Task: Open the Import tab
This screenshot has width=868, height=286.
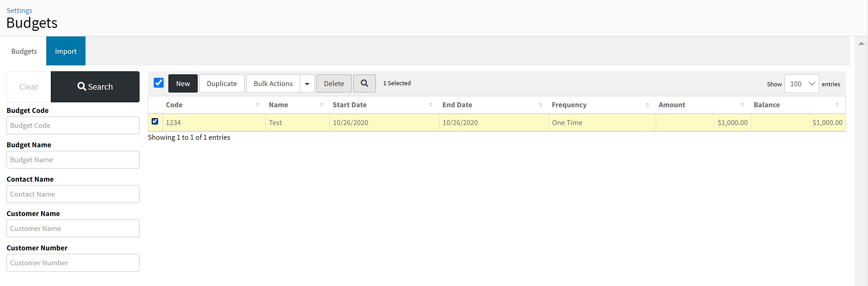Action: [x=66, y=51]
